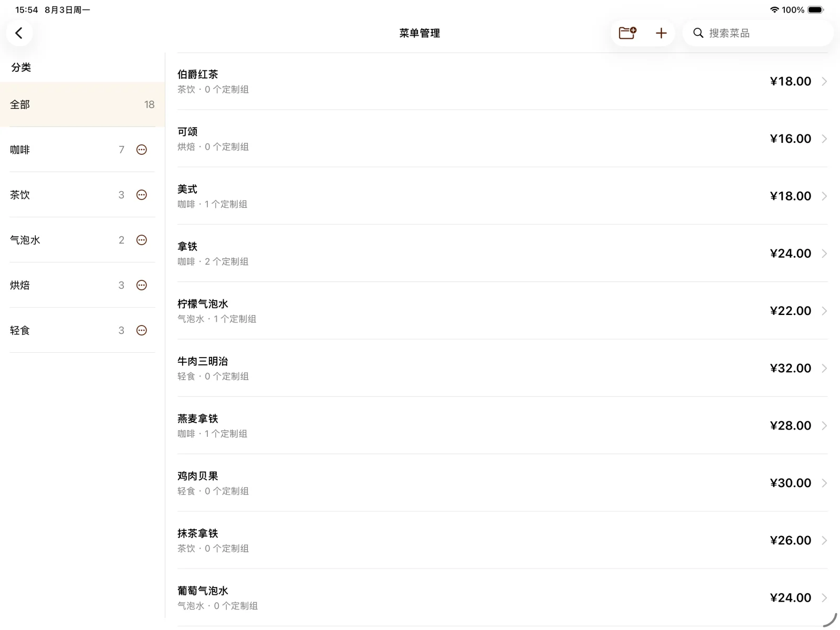Tap the battery indicator
Viewport: 840px width, 630px height.
pos(816,10)
